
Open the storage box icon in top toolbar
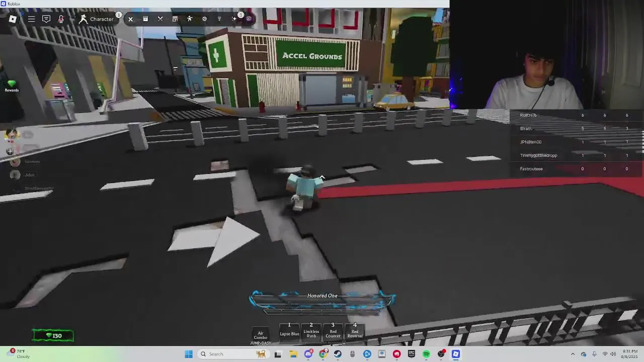pyautogui.click(x=145, y=19)
